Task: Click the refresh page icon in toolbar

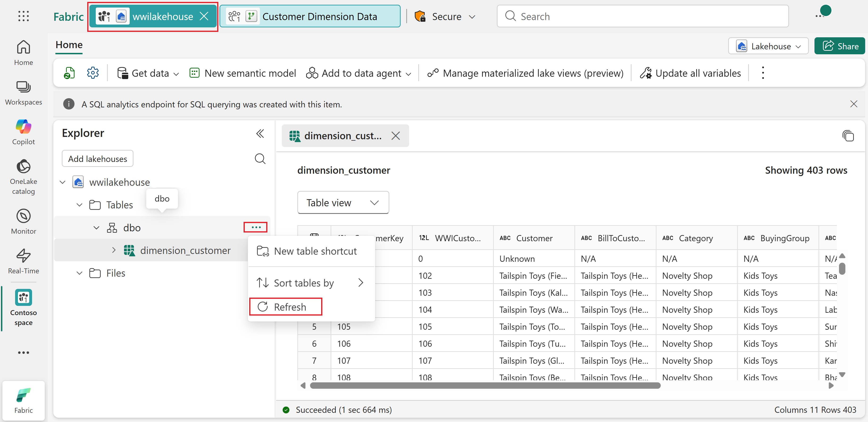Action: pyautogui.click(x=69, y=73)
